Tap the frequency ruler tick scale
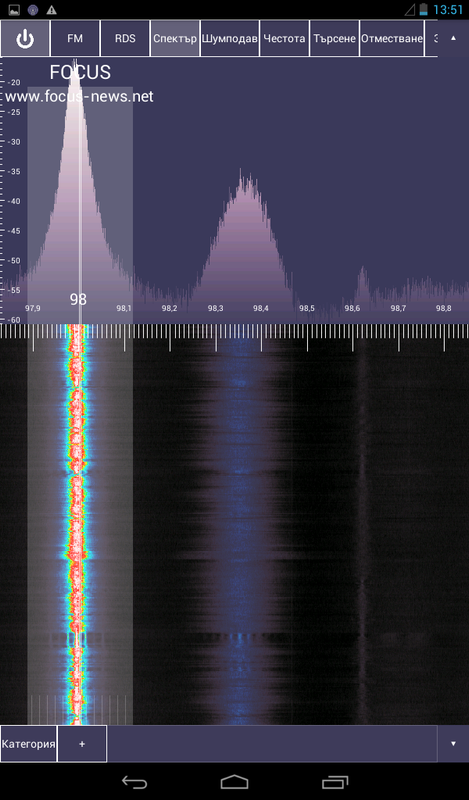 pos(234,337)
